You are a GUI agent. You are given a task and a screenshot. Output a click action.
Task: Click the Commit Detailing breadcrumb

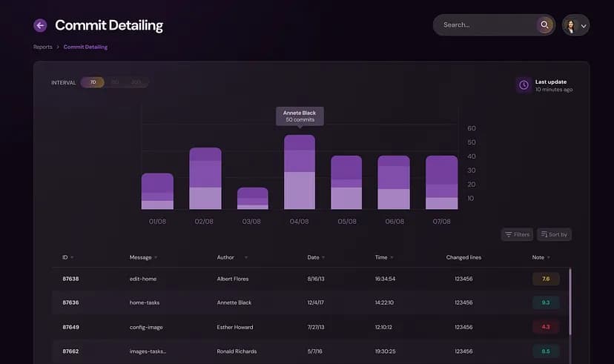85,47
